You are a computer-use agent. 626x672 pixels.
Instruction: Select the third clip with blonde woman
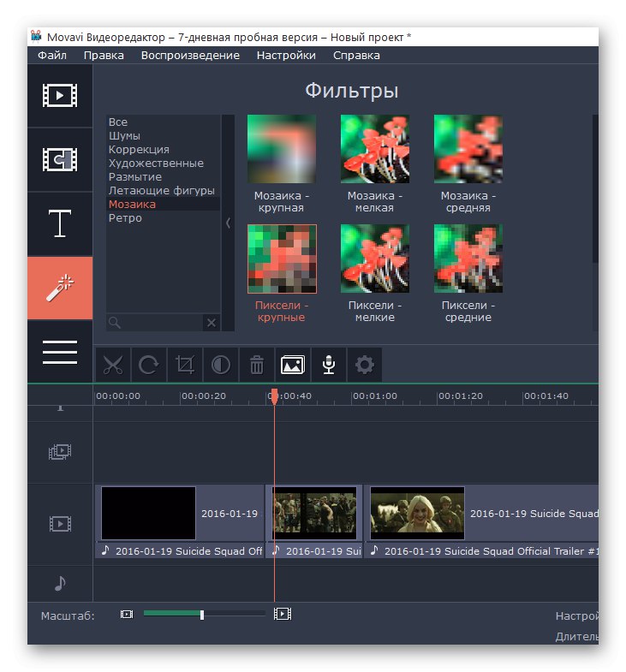pyautogui.click(x=481, y=513)
